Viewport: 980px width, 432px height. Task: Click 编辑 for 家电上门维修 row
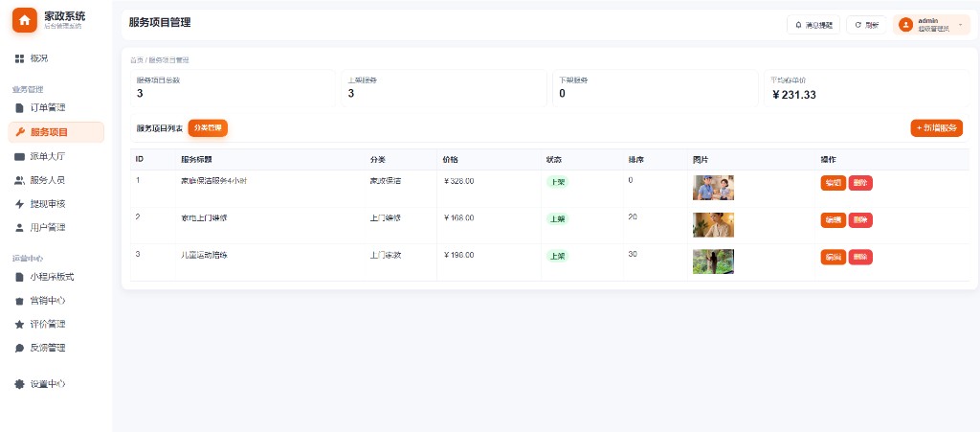click(834, 220)
